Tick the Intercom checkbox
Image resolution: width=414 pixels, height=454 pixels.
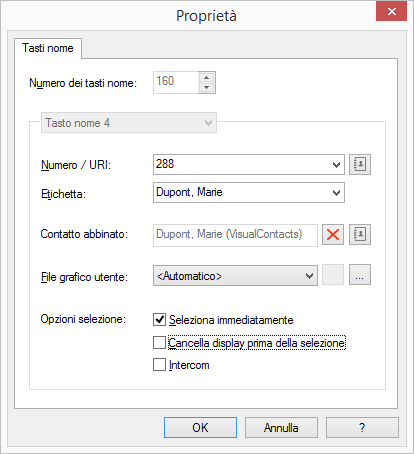pos(159,364)
